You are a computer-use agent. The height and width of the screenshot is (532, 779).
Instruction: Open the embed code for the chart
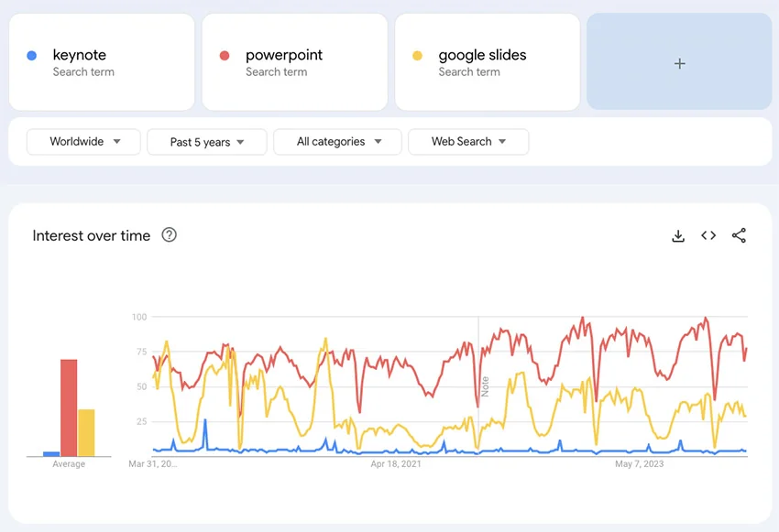(x=708, y=235)
